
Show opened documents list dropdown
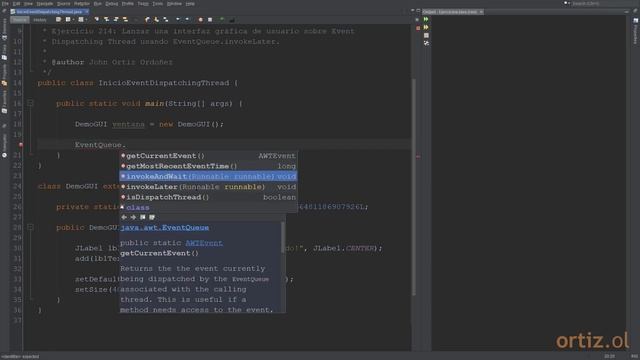pyautogui.click(x=412, y=10)
